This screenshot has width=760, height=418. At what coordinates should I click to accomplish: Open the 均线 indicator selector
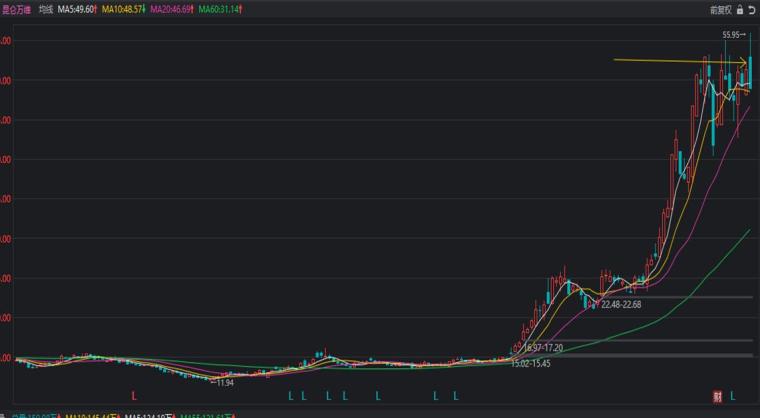coord(46,9)
